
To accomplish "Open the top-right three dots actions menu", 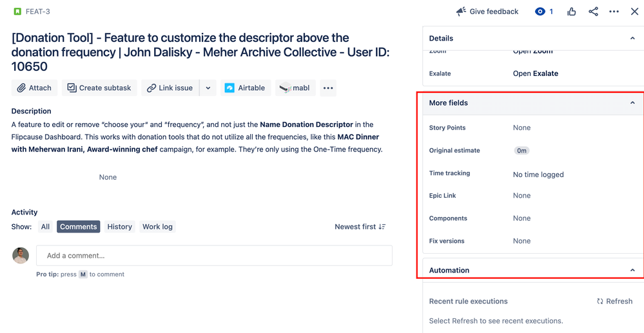I will tap(614, 12).
